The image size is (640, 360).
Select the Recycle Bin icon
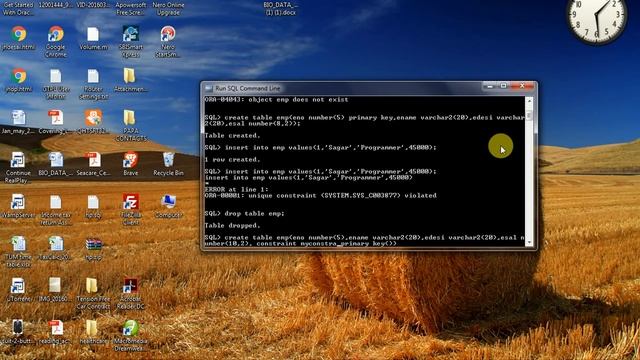pyautogui.click(x=168, y=160)
